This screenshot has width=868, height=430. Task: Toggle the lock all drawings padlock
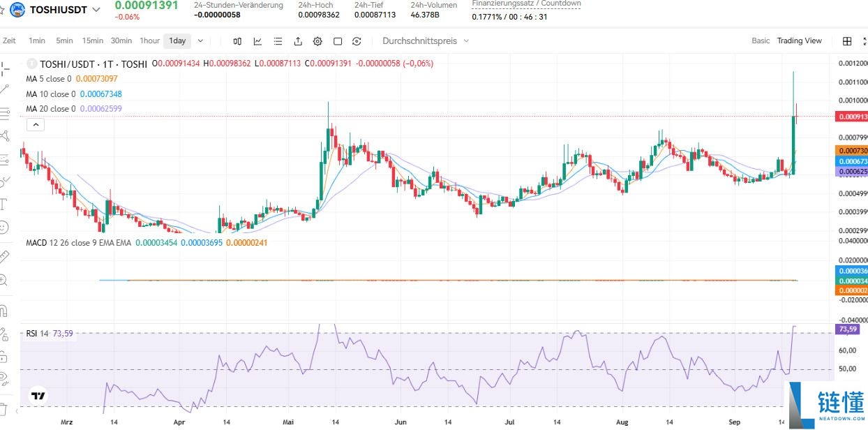(x=3, y=356)
